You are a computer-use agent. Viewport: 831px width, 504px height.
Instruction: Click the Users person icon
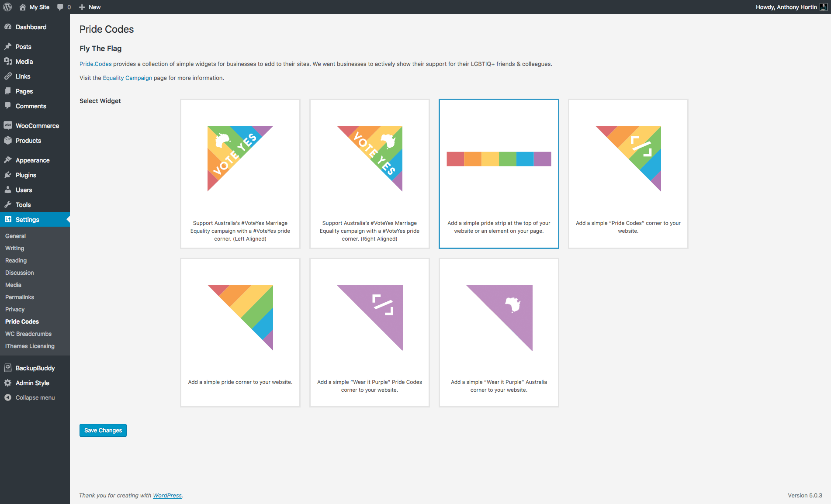[8, 190]
